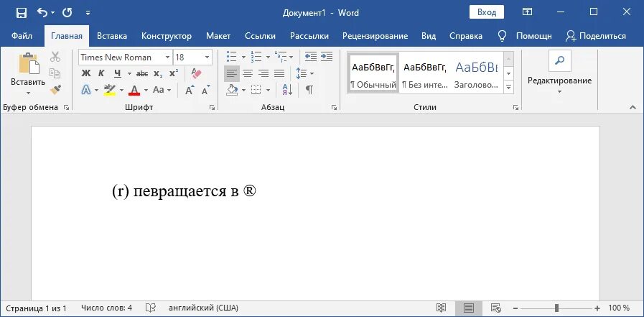Toggle strikethrough abc formatting
This screenshot has width=644, height=317.
click(142, 73)
